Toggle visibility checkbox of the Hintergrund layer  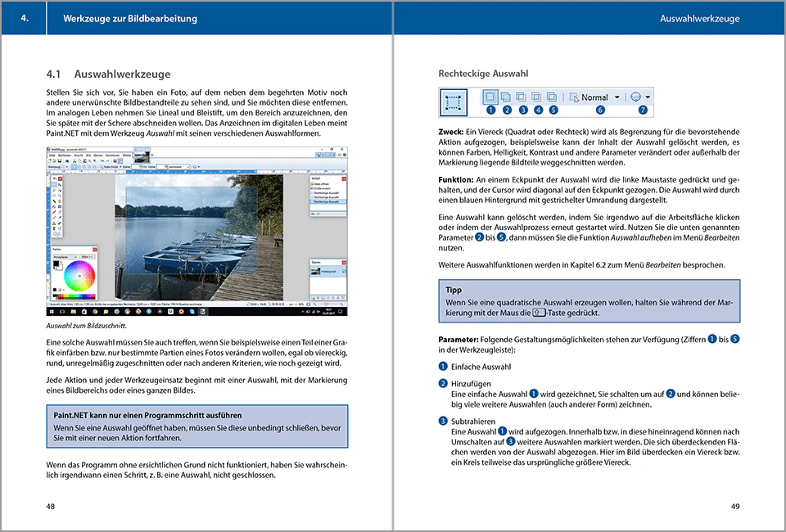(x=344, y=272)
